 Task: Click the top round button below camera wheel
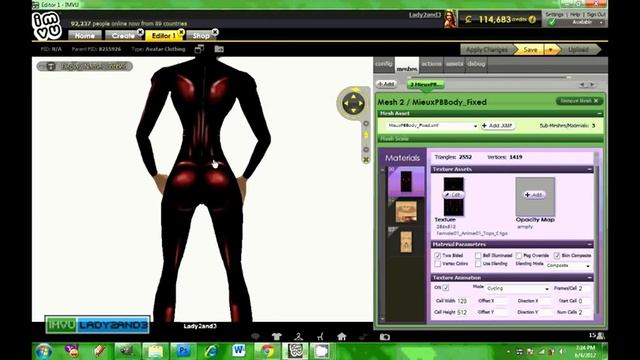(x=366, y=123)
